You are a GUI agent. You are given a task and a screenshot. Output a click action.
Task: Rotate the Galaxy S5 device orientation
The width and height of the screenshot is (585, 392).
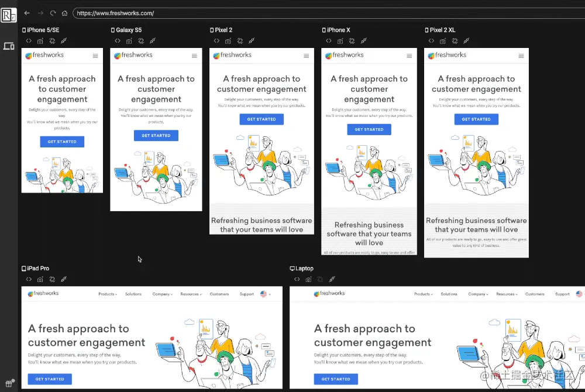[141, 41]
